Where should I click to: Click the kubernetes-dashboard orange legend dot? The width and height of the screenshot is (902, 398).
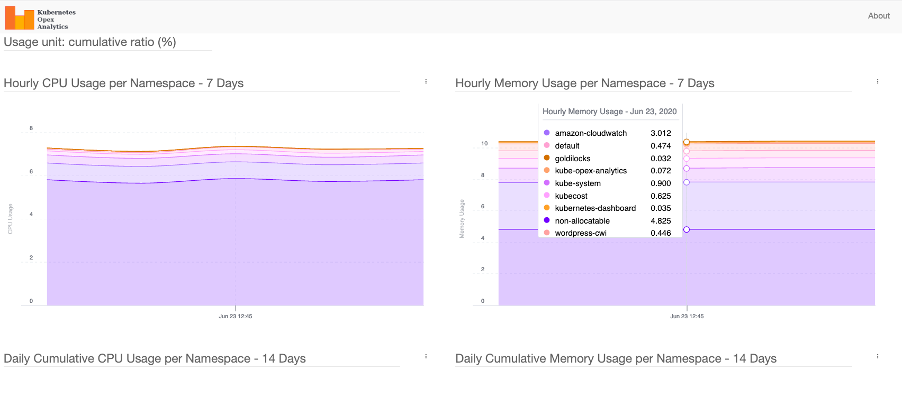[546, 208]
